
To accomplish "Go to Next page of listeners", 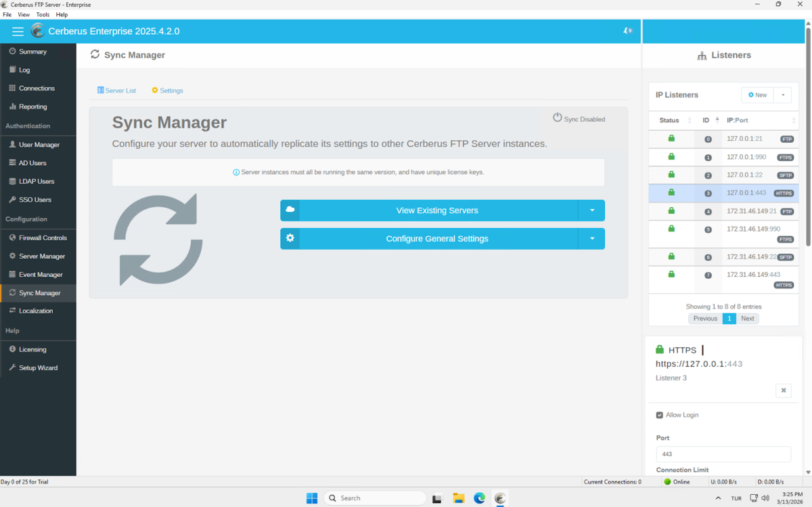I will (x=747, y=318).
